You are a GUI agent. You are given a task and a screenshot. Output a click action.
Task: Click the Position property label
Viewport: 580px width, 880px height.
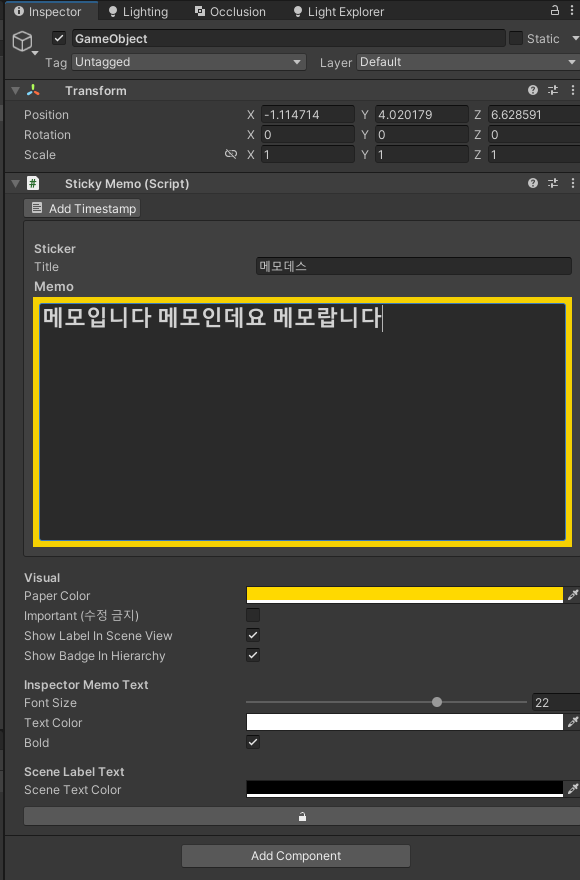(46, 114)
